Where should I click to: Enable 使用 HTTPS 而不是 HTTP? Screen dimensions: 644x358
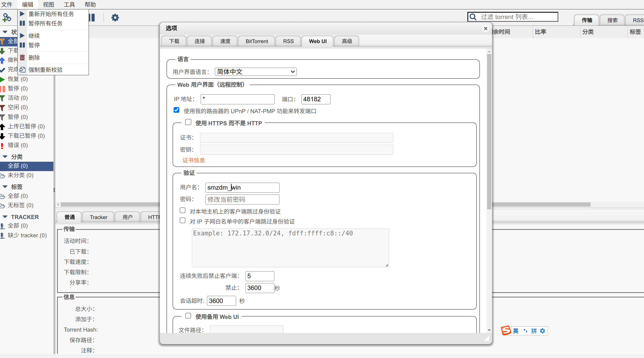pyautogui.click(x=188, y=122)
